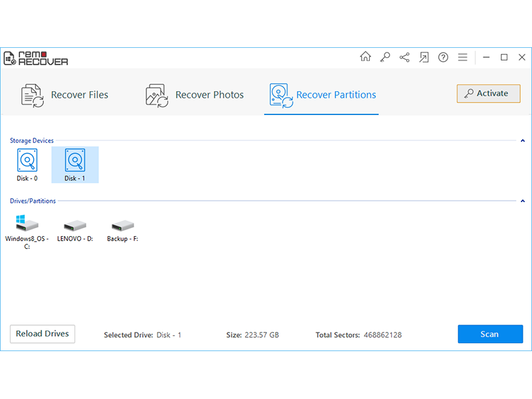532x399 pixels.
Task: Click the Activate button
Action: point(488,93)
